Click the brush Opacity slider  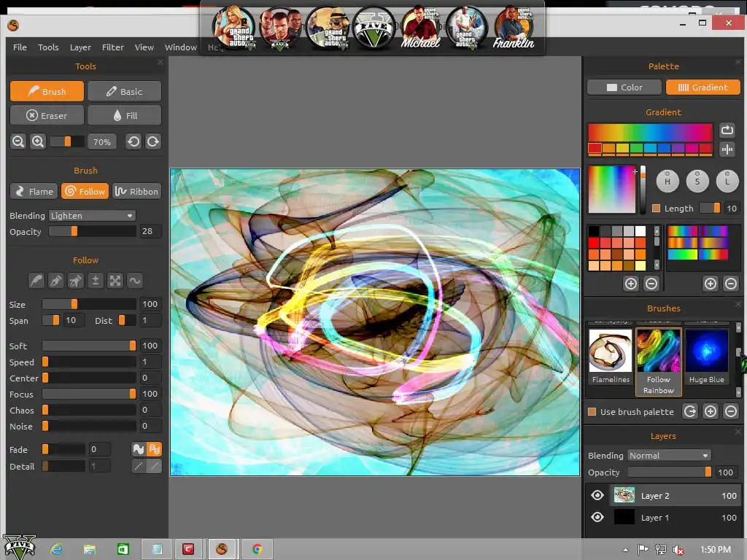tap(92, 231)
